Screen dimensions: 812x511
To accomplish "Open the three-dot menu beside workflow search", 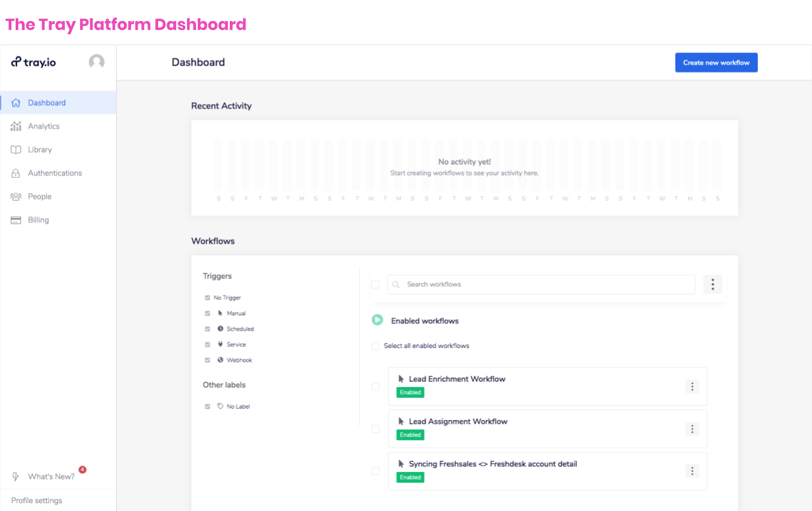I will [x=712, y=284].
